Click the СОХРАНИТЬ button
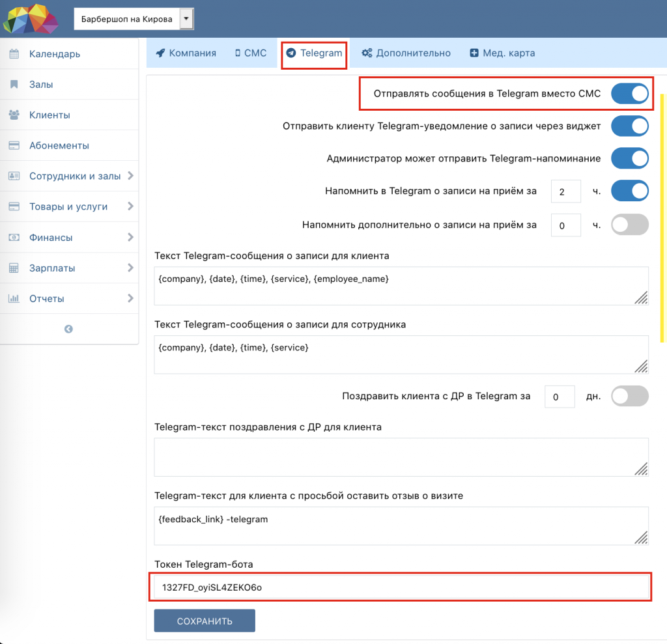Screen dimensions: 667x644 [x=205, y=621]
